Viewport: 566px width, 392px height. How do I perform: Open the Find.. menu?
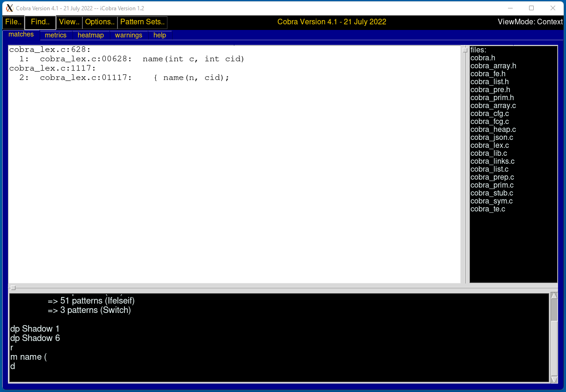coord(40,22)
